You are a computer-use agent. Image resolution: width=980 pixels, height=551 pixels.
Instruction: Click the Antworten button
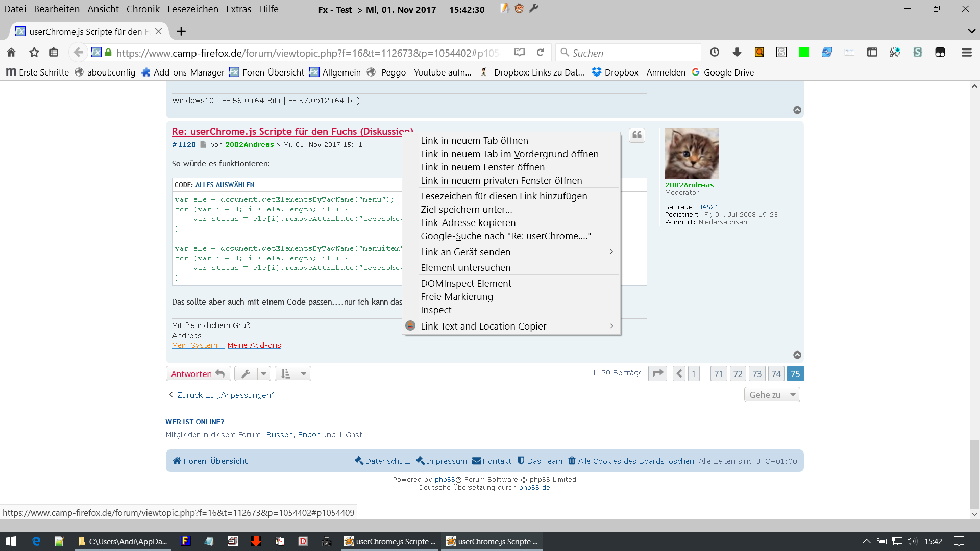coord(198,374)
